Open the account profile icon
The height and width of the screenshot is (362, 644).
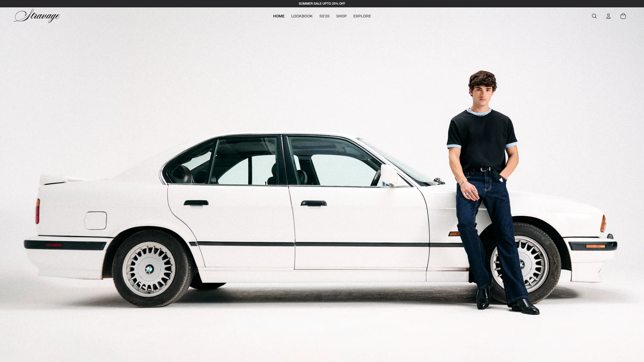[x=608, y=16]
